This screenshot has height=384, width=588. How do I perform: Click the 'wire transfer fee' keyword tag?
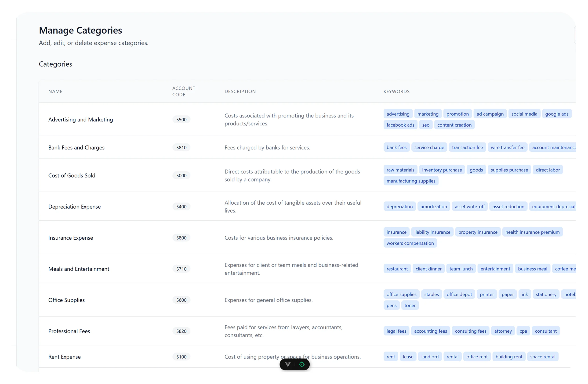[x=507, y=148]
